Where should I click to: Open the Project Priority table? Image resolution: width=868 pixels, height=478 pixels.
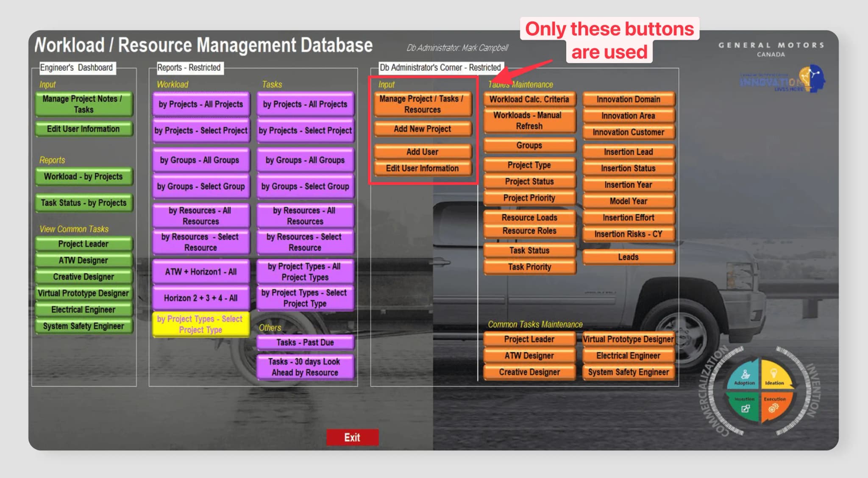(x=529, y=198)
